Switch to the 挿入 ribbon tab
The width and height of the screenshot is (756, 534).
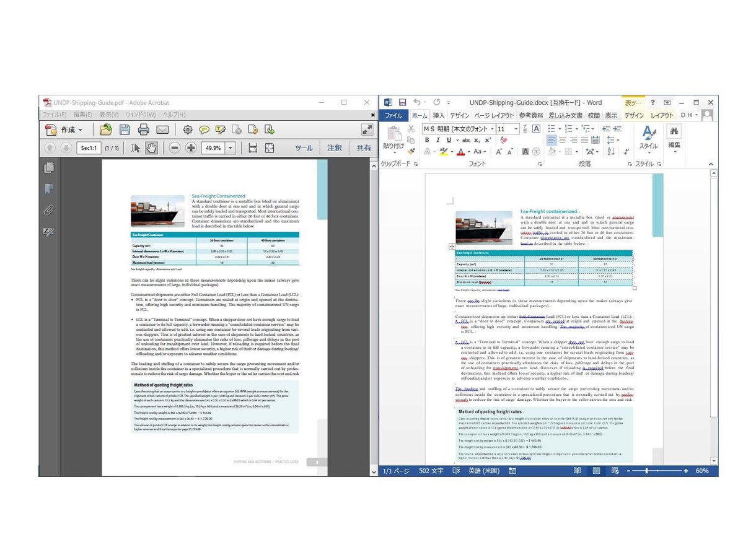coord(439,115)
